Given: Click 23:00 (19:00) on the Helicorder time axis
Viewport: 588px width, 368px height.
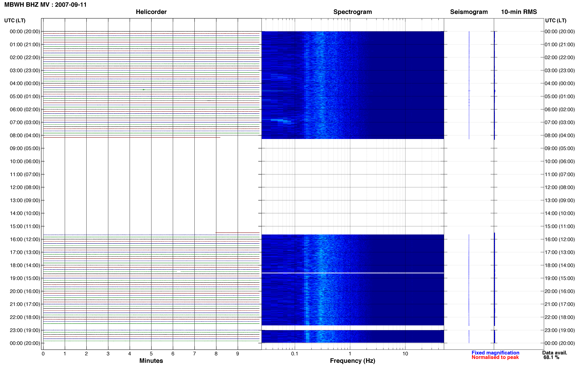Looking at the screenshot, I should (x=25, y=330).
